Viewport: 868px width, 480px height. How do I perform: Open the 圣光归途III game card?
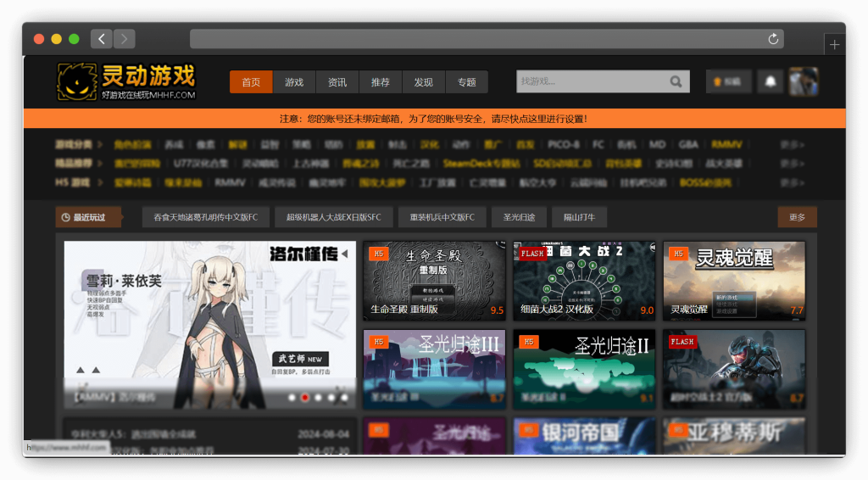pyautogui.click(x=434, y=369)
